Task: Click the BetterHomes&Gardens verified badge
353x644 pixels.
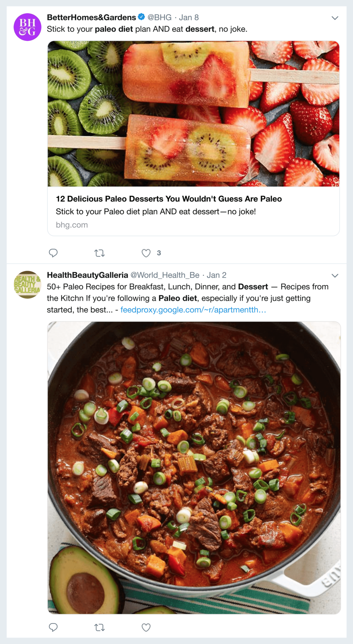Action: pos(141,17)
